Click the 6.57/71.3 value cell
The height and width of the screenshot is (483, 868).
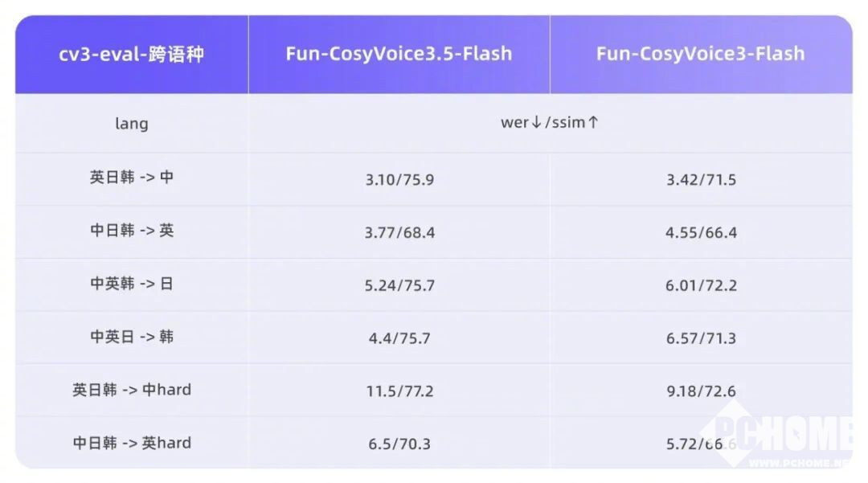701,338
